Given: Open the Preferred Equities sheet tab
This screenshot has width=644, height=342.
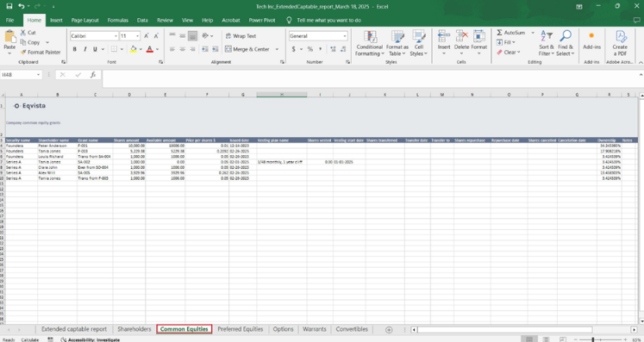Looking at the screenshot, I should 241,329.
